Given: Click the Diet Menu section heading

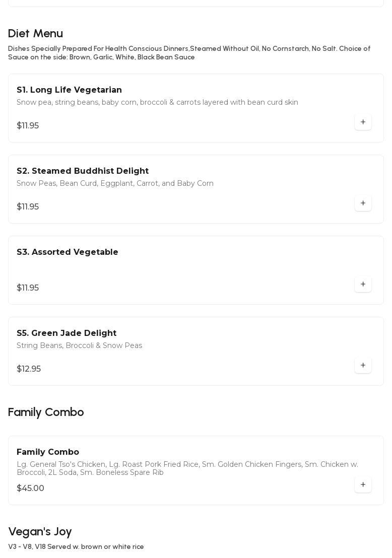Looking at the screenshot, I should click(x=35, y=33).
